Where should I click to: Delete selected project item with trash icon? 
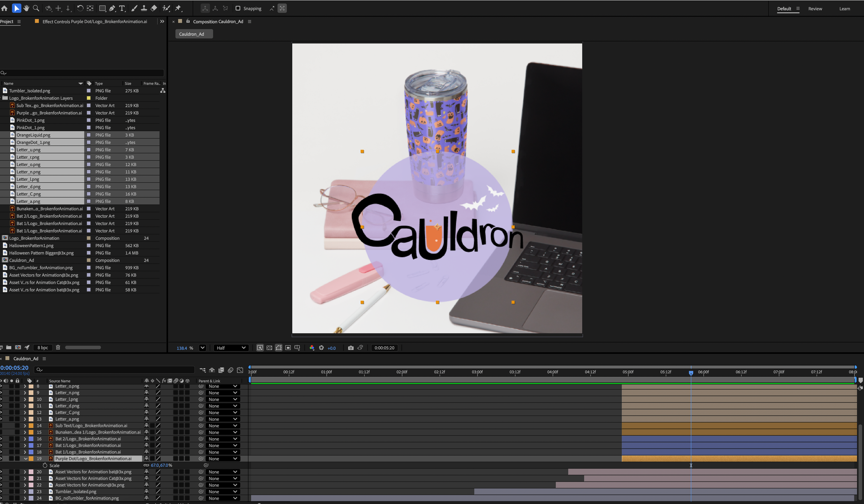pyautogui.click(x=58, y=348)
